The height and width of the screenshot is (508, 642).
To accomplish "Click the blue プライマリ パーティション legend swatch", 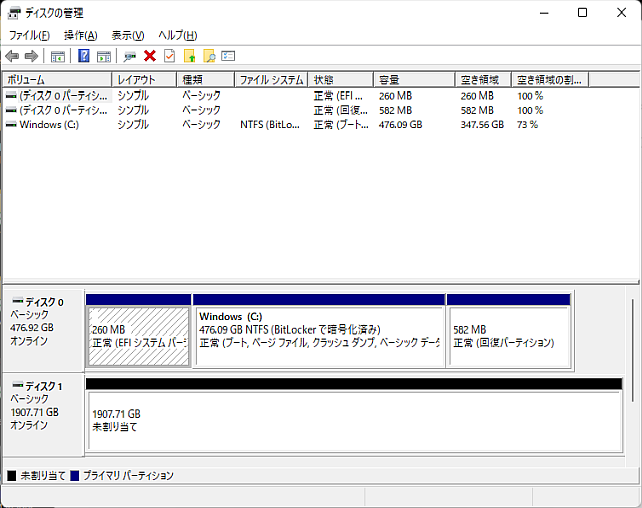I will 75,476.
